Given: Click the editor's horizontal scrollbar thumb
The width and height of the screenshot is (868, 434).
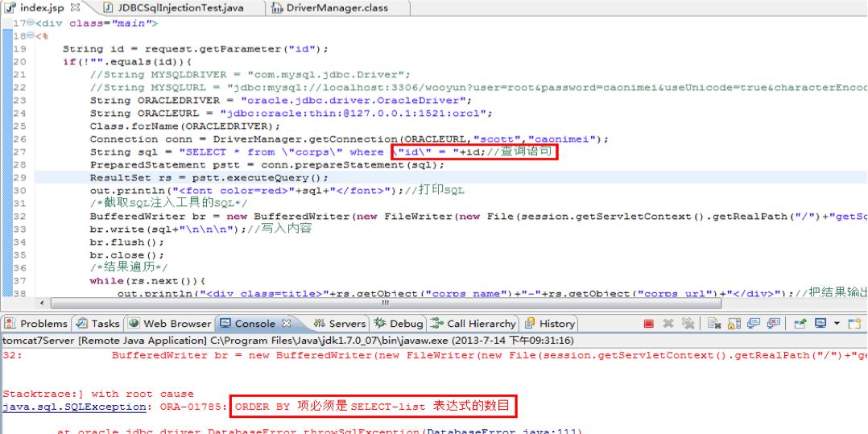Looking at the screenshot, I should click(x=386, y=304).
